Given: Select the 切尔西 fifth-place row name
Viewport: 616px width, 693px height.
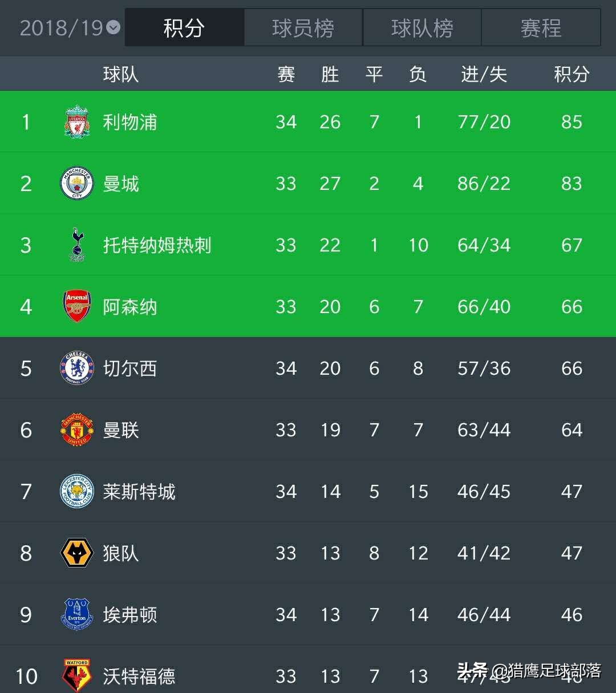Looking at the screenshot, I should point(130,368).
